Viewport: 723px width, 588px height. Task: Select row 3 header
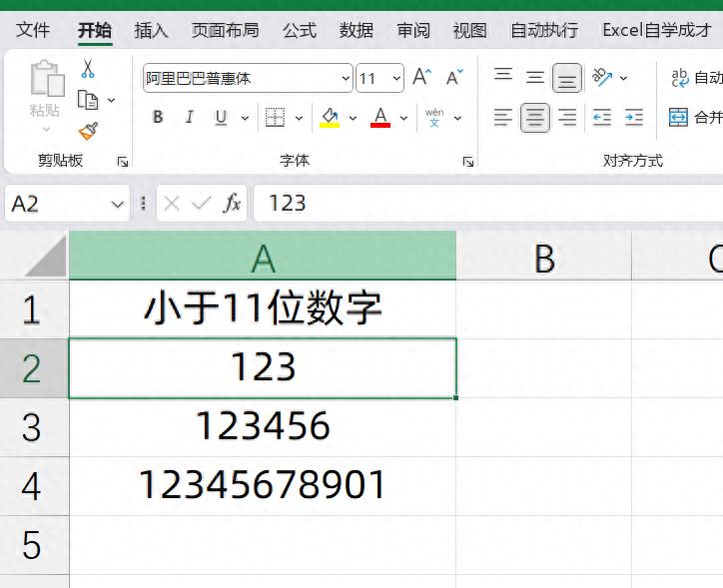coord(34,427)
